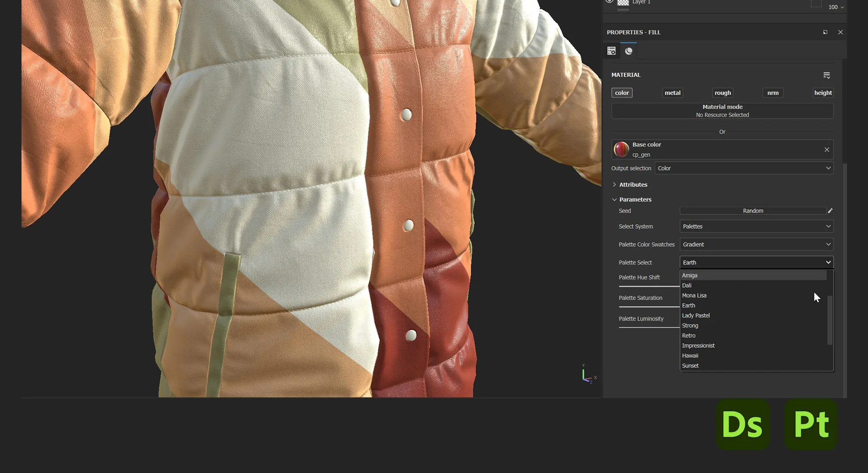Screen dimensions: 868x473
Task: Launch Substance 3D Painter from the taskbar
Action: click(811, 424)
